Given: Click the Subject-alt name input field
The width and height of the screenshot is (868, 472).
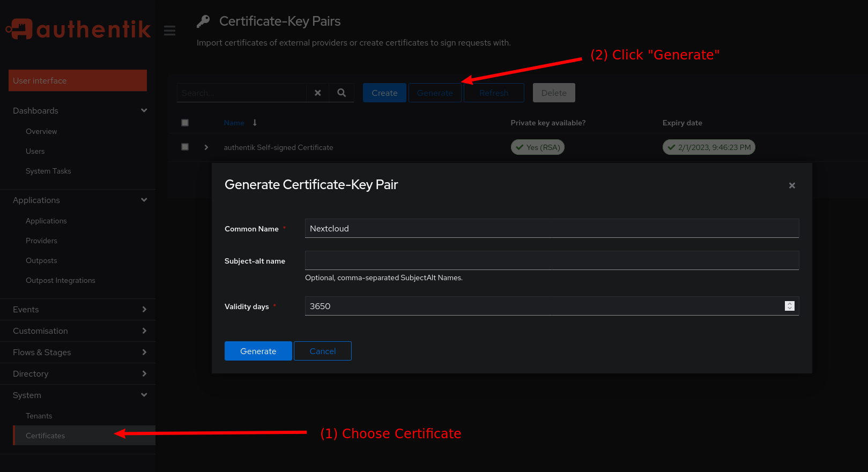Looking at the screenshot, I should [x=552, y=260].
